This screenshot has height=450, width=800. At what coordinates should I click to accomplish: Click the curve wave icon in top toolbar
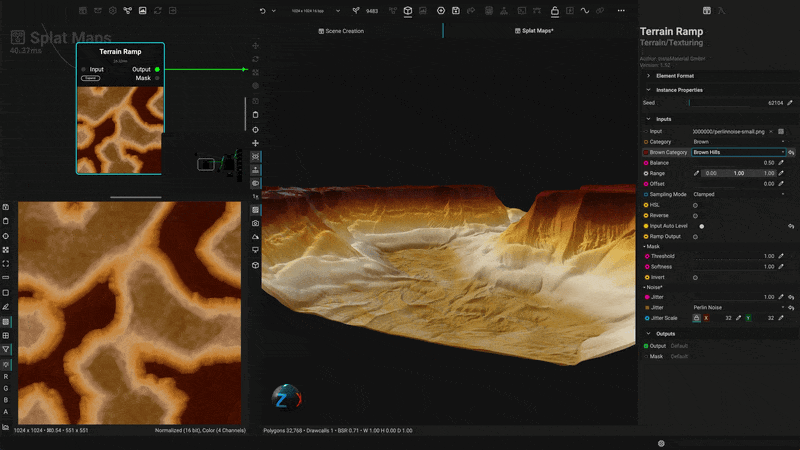(x=585, y=11)
